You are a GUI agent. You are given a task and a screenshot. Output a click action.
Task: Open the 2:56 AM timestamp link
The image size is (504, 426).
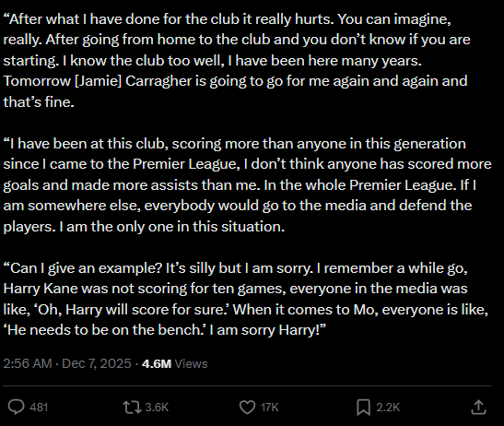click(28, 363)
